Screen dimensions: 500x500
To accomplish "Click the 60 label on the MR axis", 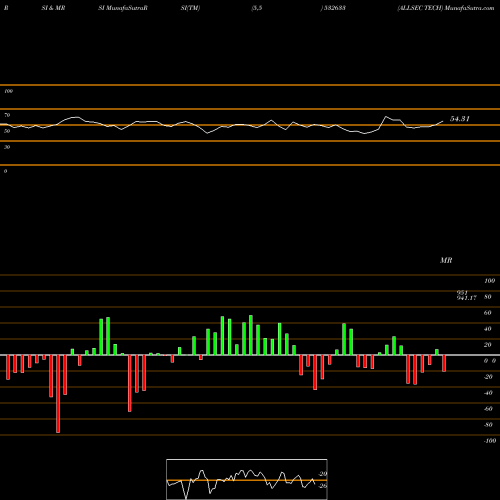I will tap(487, 313).
